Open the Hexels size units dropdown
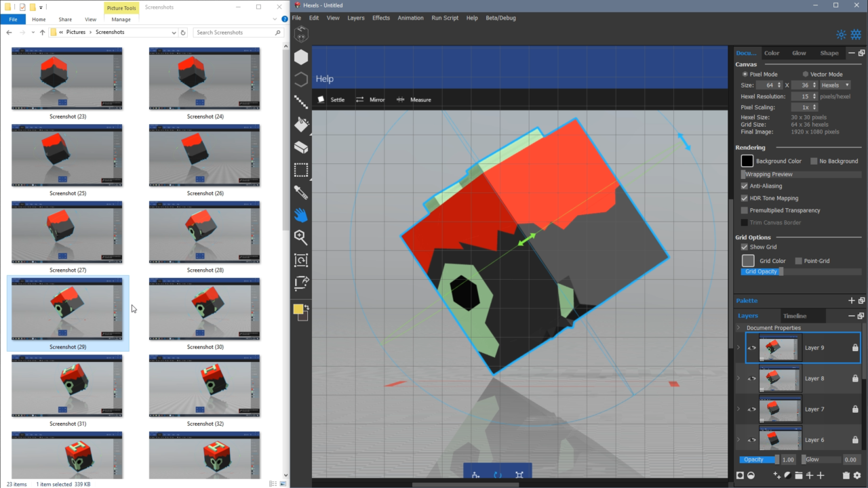 click(x=837, y=85)
